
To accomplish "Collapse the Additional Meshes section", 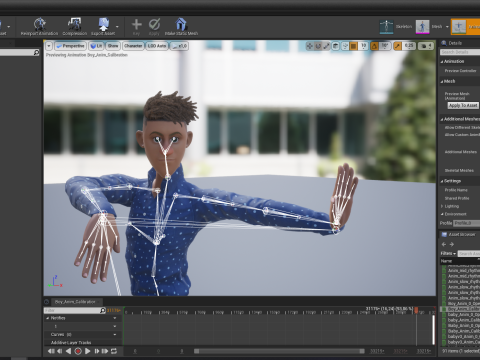I will click(x=442, y=119).
